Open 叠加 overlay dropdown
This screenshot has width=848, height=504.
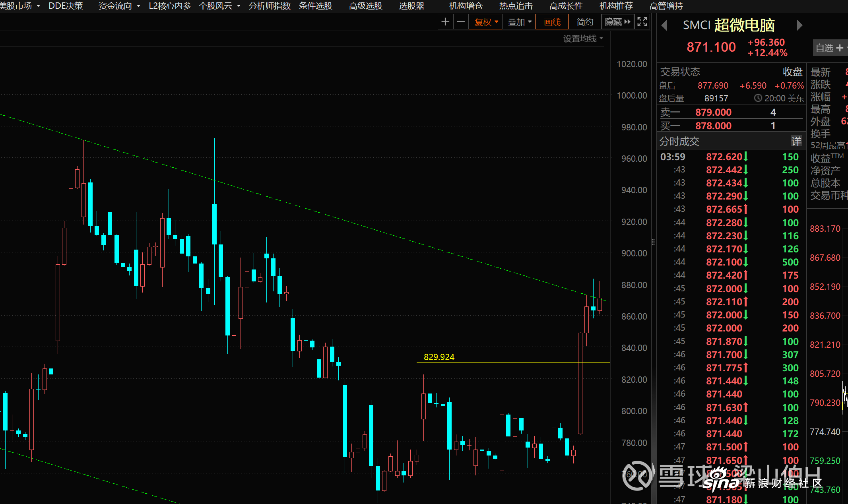point(519,22)
